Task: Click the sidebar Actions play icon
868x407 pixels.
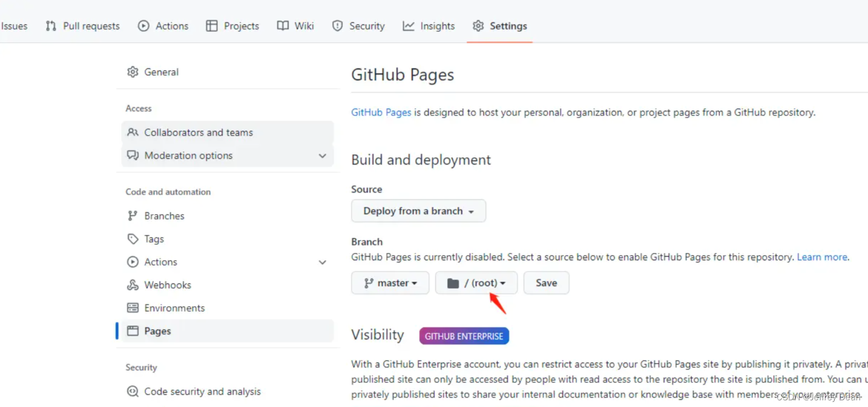Action: coord(133,262)
